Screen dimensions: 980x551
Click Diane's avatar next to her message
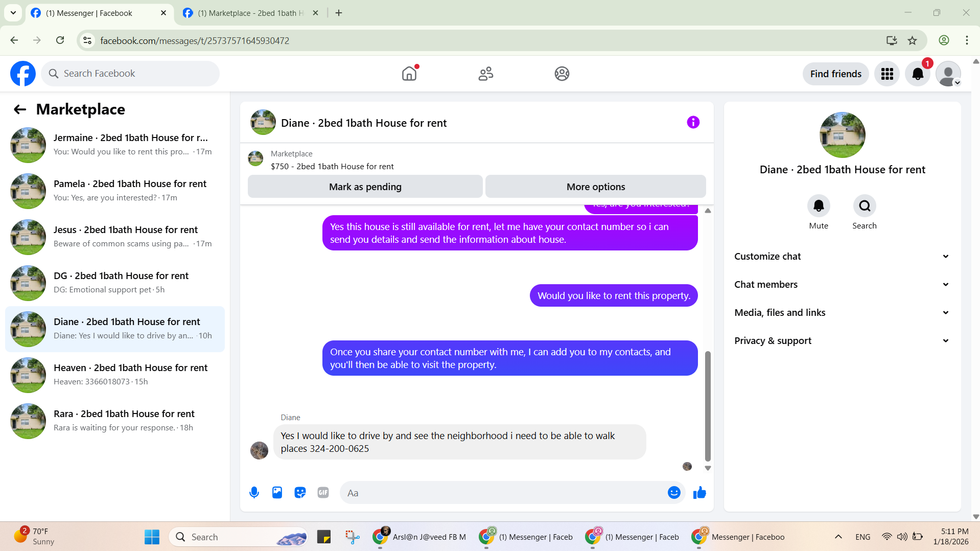click(x=259, y=450)
